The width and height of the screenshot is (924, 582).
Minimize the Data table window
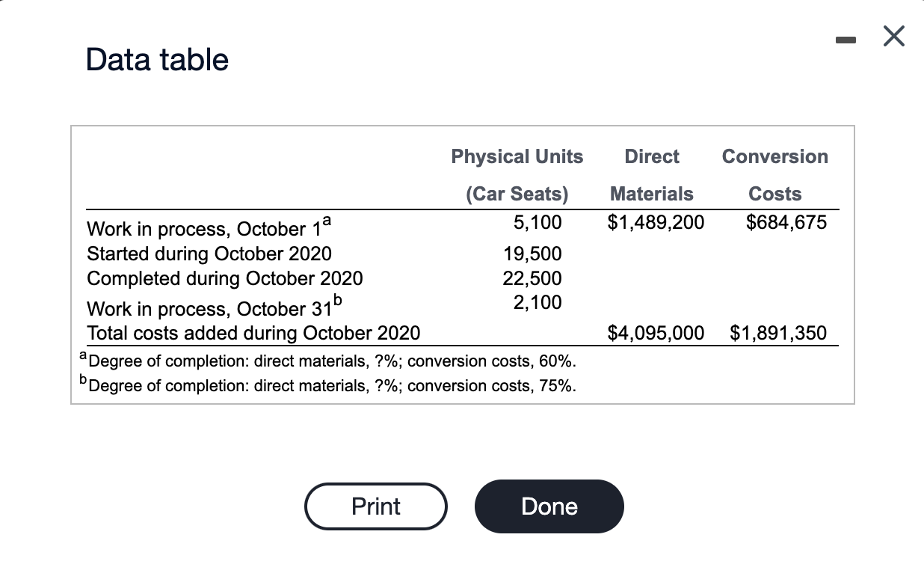tap(846, 40)
